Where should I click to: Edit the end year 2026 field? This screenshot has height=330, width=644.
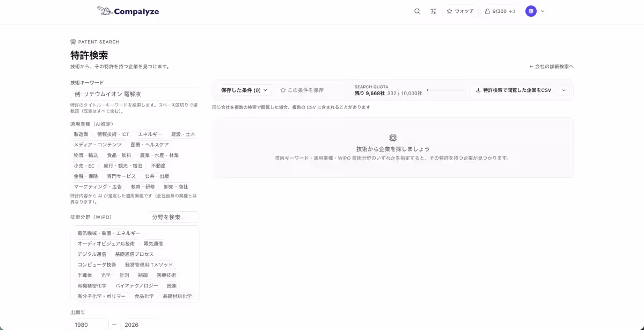[x=140, y=325]
